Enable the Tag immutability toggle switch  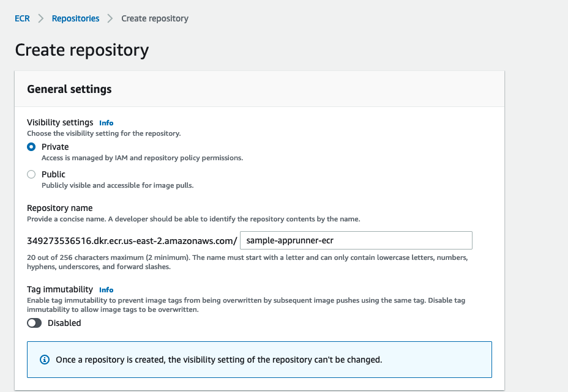coord(34,323)
